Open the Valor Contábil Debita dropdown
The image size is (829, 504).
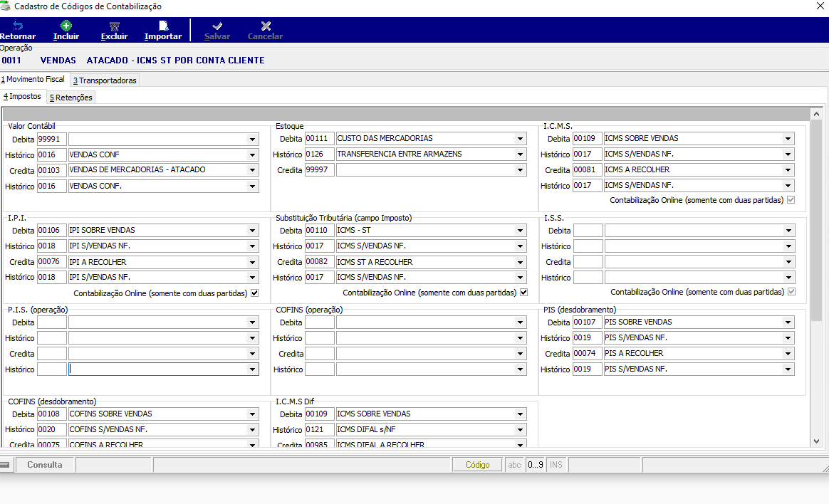[253, 140]
